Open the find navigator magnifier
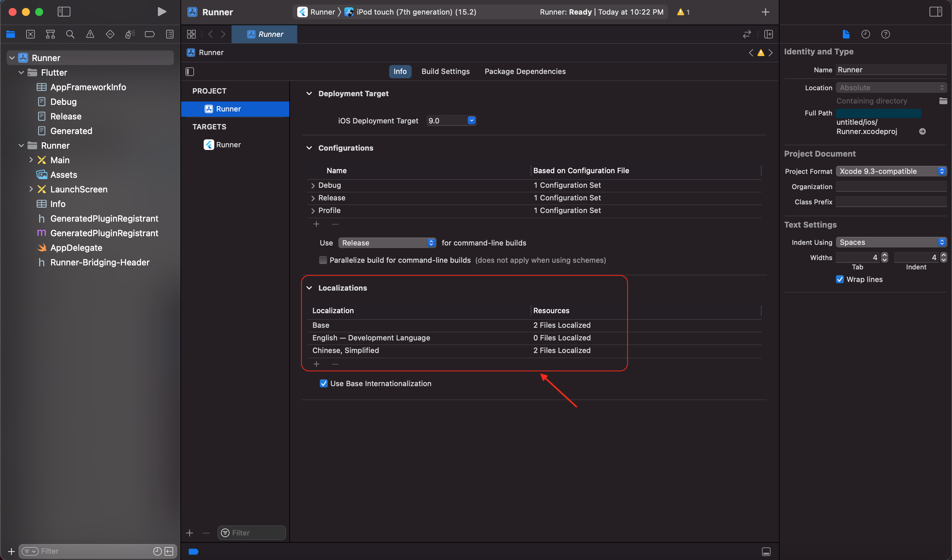The width and height of the screenshot is (952, 560). (x=70, y=35)
